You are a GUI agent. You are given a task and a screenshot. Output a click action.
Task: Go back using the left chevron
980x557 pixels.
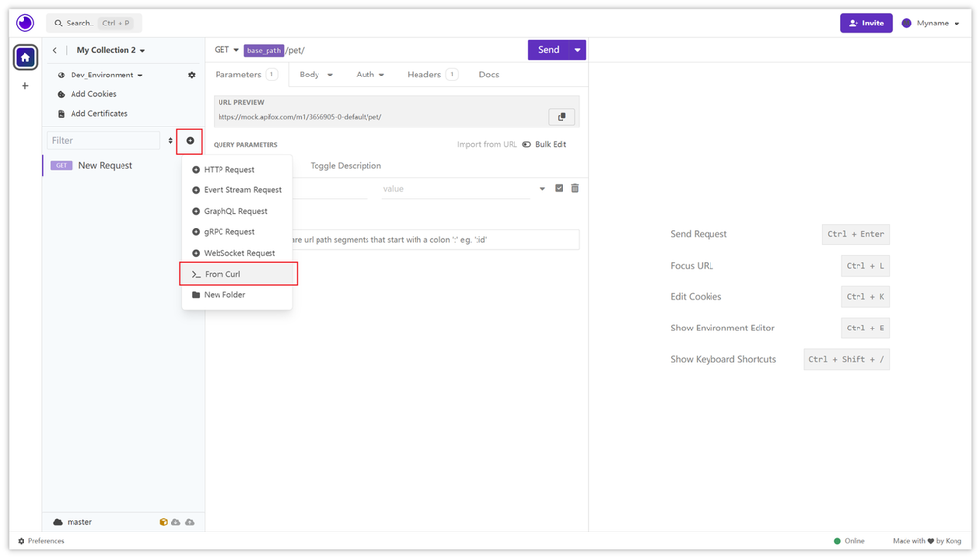point(54,50)
